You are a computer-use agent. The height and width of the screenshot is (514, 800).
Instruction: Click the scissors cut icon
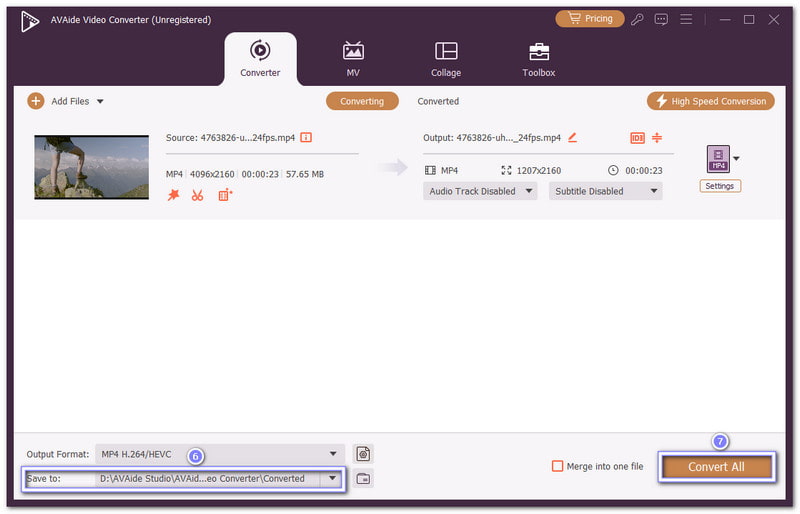197,195
